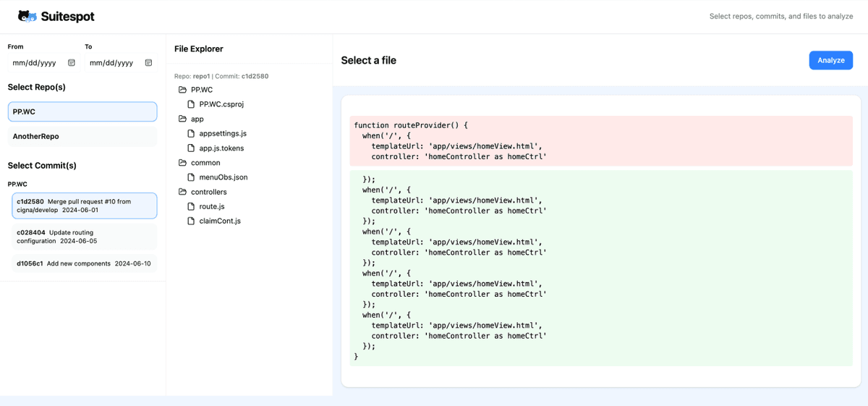Click the green added code block
This screenshot has width=868, height=406.
(x=601, y=268)
